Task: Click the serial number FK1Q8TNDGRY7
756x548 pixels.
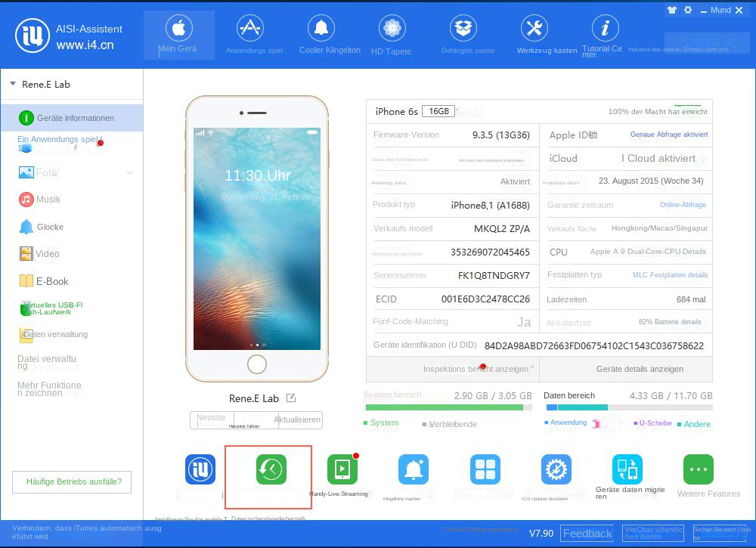Action: [x=494, y=276]
